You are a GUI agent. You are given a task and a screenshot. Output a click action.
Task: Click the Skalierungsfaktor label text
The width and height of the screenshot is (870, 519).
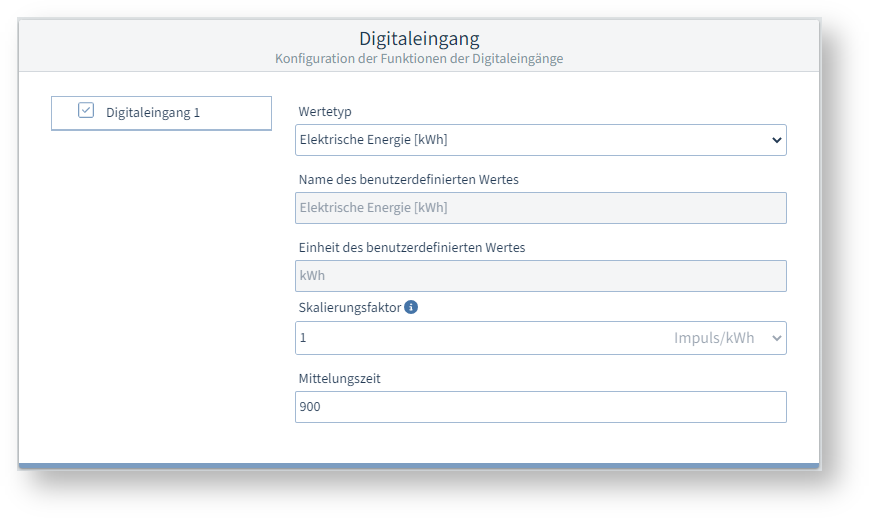tap(349, 307)
